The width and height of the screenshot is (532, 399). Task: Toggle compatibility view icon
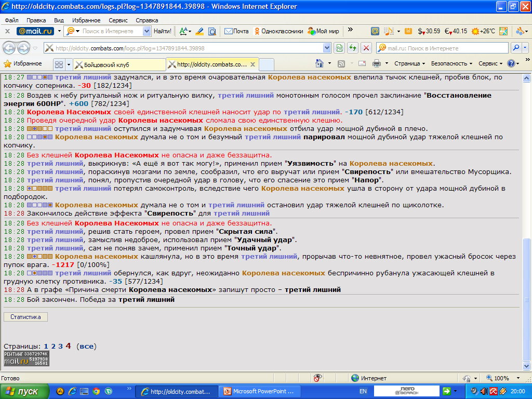click(x=339, y=48)
